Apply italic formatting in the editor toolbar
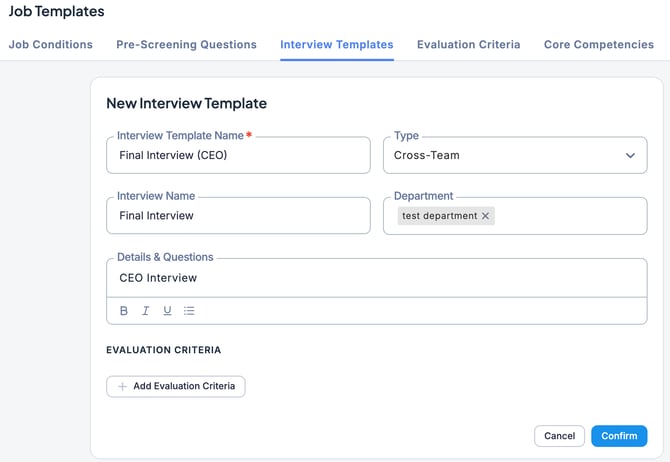The height and width of the screenshot is (462, 670). tap(145, 311)
